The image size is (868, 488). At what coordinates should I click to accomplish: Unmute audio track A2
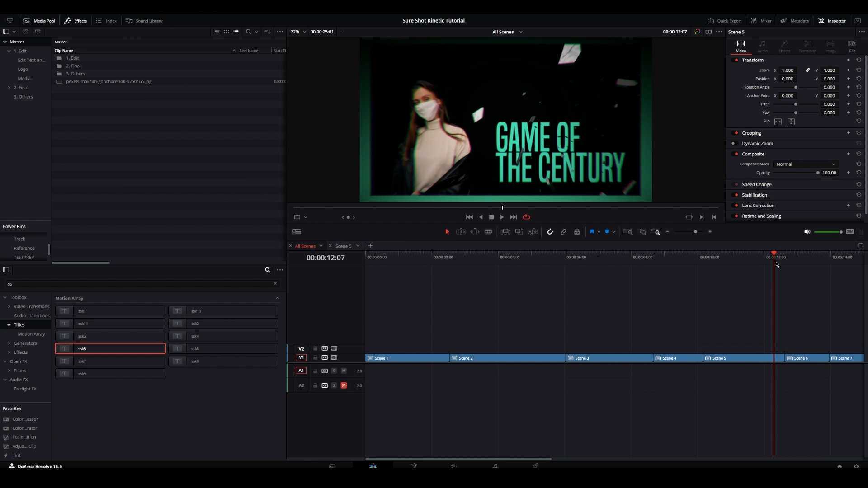344,386
